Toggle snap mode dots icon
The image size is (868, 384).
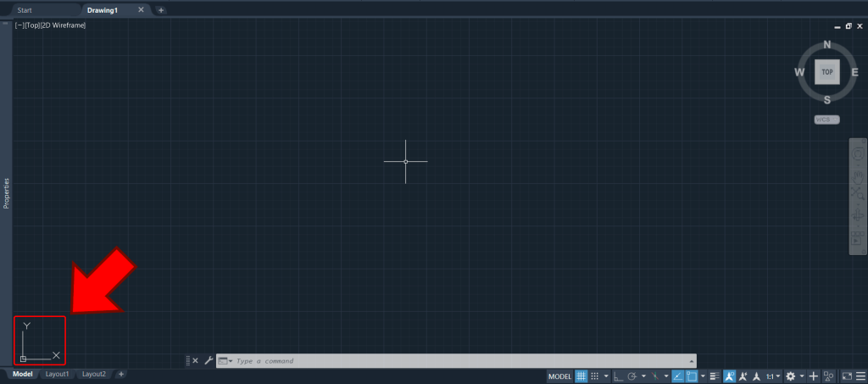[595, 376]
